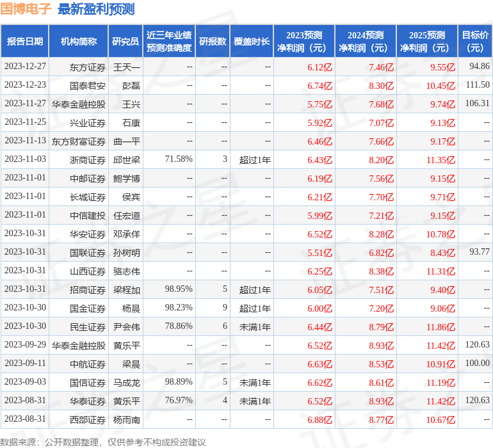The height and width of the screenshot is (448, 493).
Task: Click the 最新盈利预测 heading
Action: click(96, 9)
